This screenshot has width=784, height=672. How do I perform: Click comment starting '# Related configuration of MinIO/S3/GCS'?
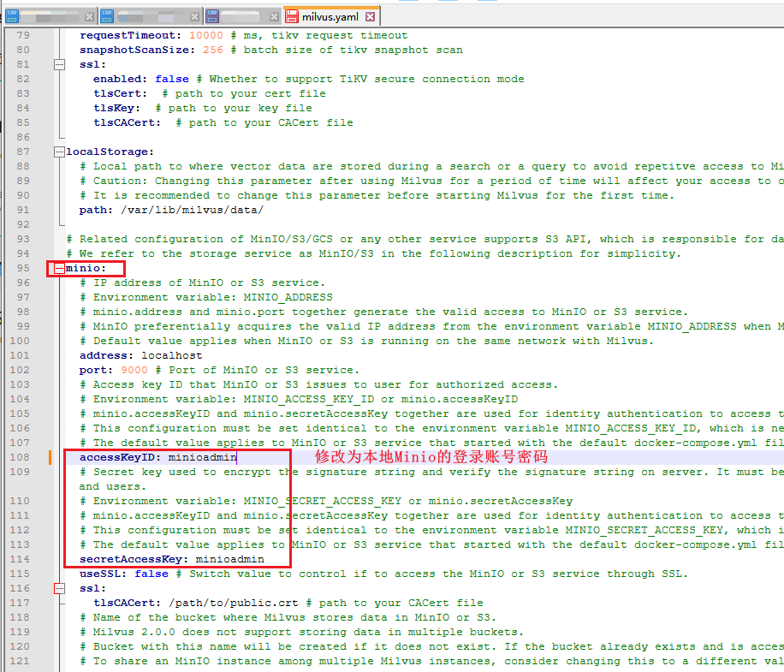[x=425, y=239]
